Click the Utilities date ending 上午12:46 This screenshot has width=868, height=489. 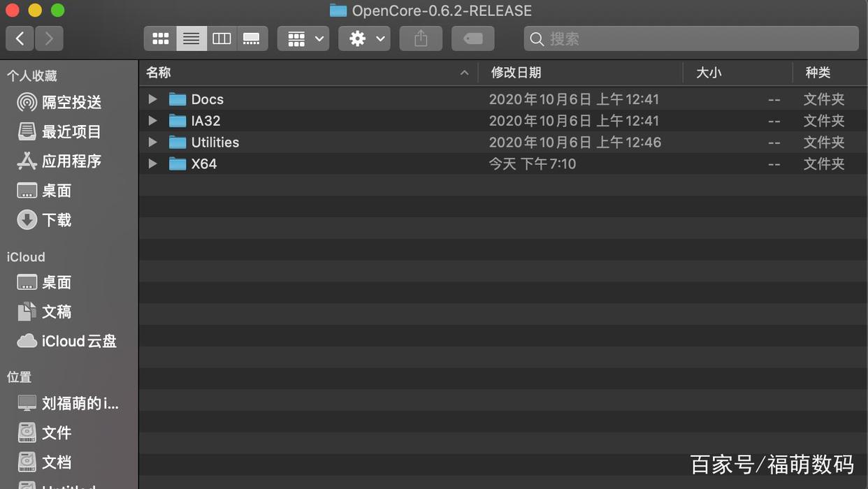click(x=575, y=143)
